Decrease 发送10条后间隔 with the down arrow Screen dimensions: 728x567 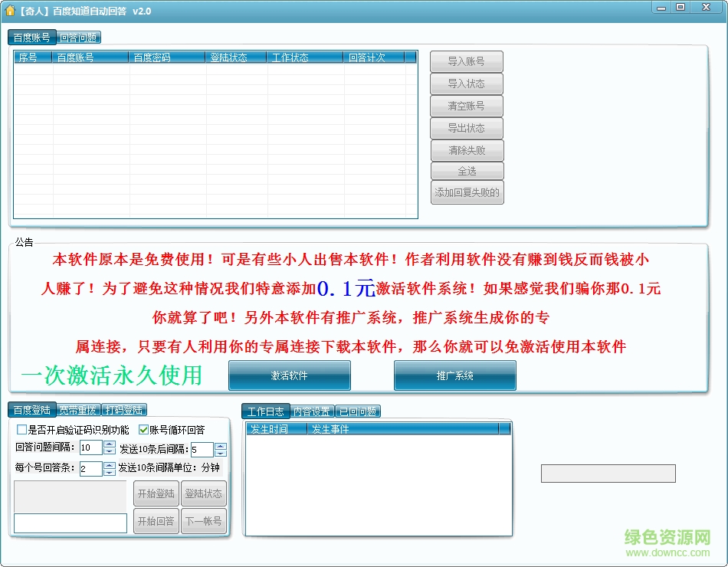tap(220, 454)
